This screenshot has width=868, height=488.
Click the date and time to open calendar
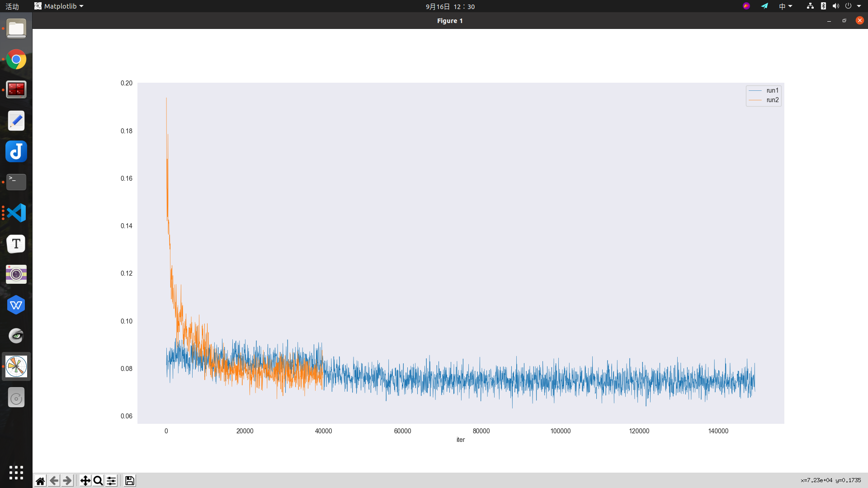(449, 6)
